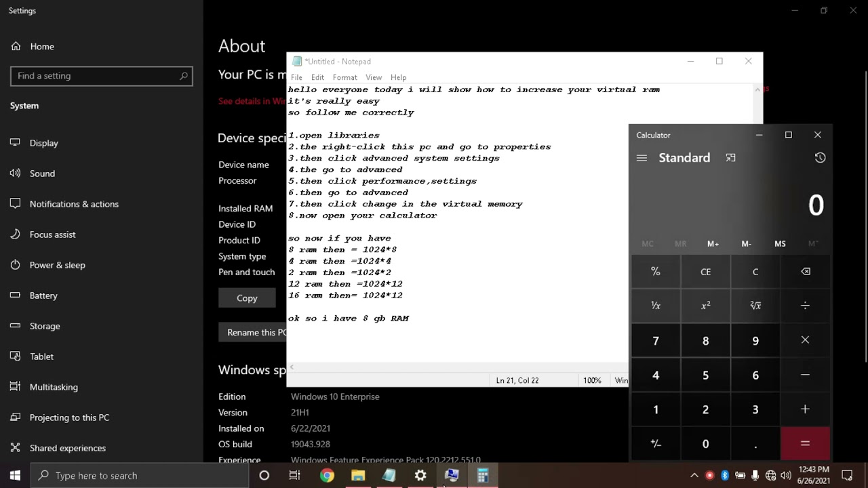Open Cortana from the taskbar
Image resolution: width=868 pixels, height=488 pixels.
[264, 476]
